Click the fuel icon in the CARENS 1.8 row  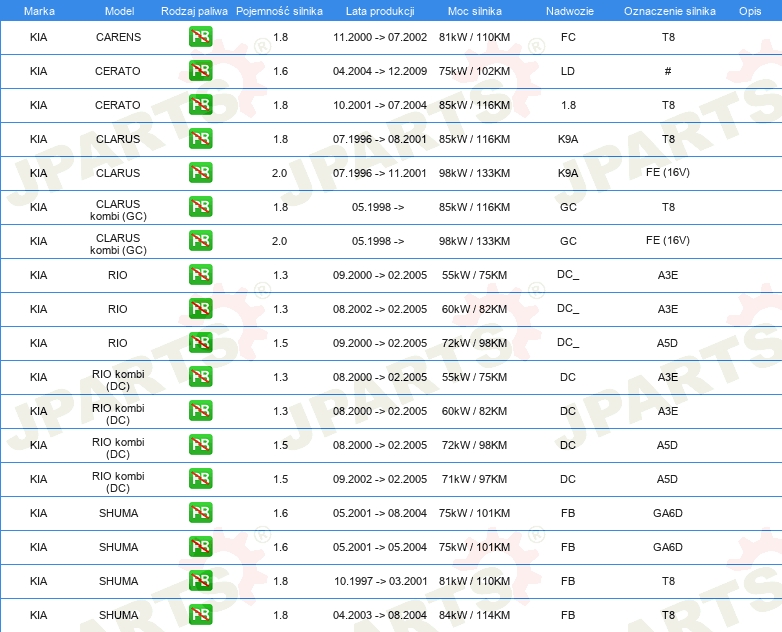coord(200,37)
